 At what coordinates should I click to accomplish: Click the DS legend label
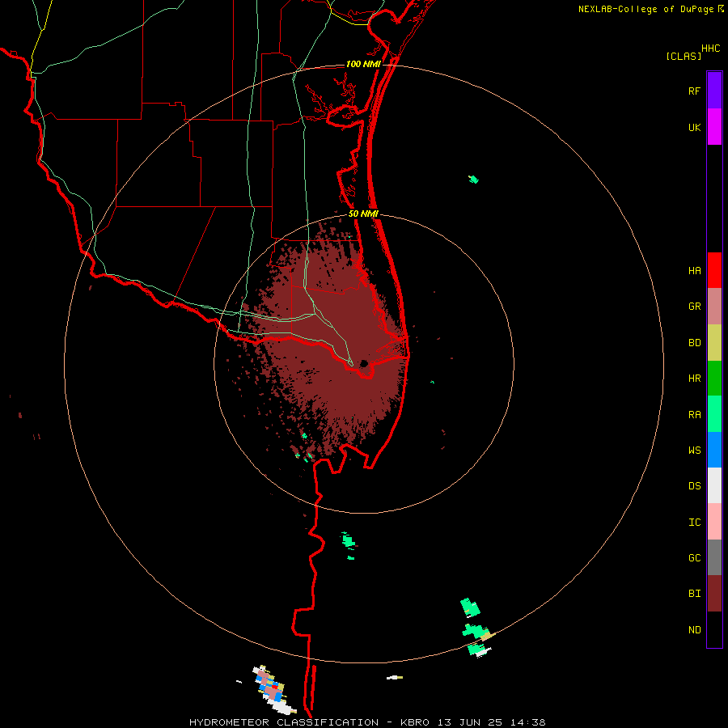coord(694,485)
